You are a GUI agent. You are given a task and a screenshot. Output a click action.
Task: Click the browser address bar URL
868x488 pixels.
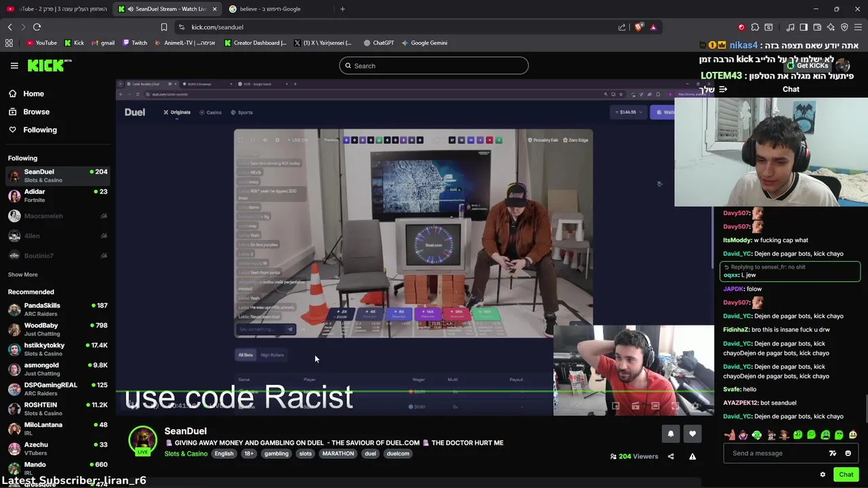[x=217, y=27]
